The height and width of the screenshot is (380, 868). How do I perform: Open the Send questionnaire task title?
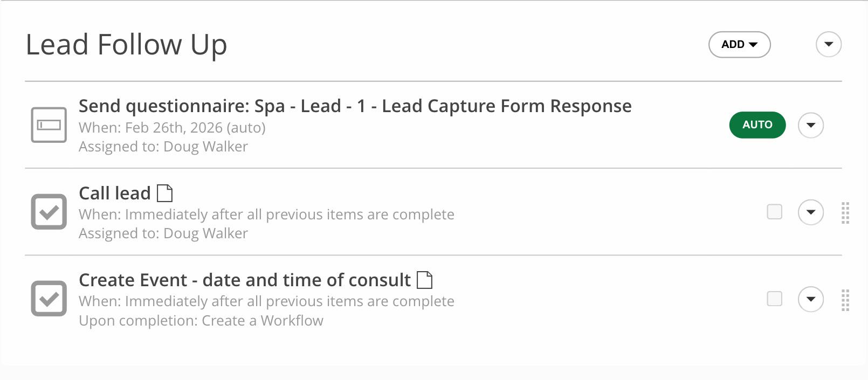(x=355, y=106)
